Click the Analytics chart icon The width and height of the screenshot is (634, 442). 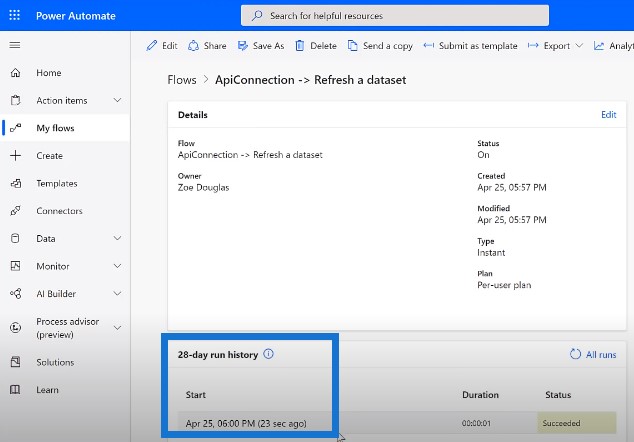pos(599,46)
